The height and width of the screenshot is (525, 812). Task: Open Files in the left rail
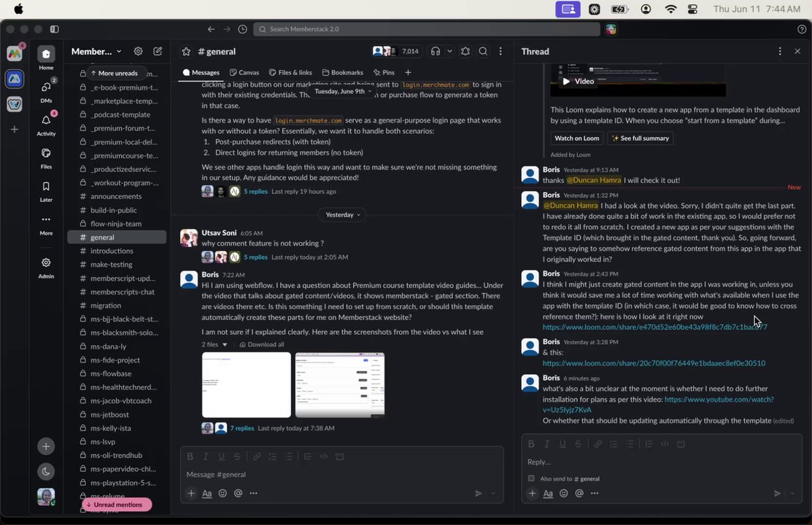coord(46,157)
